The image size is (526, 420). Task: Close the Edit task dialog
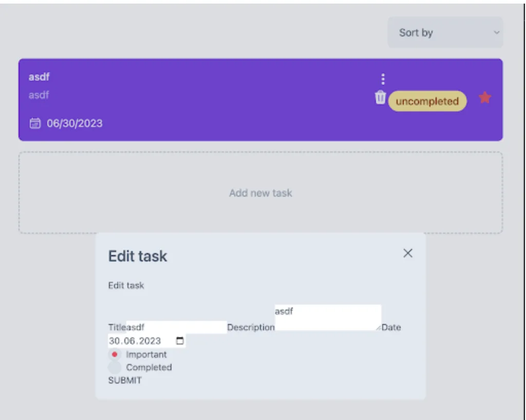[408, 253]
